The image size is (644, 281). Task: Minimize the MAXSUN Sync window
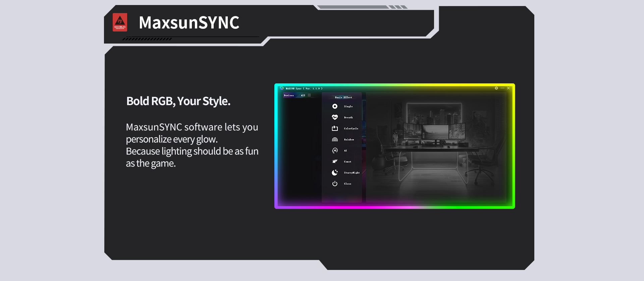pos(502,88)
